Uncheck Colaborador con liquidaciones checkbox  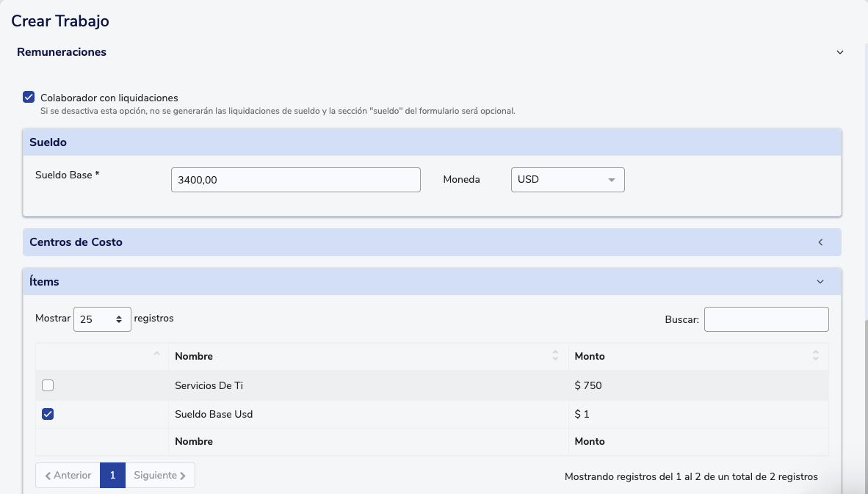point(29,97)
